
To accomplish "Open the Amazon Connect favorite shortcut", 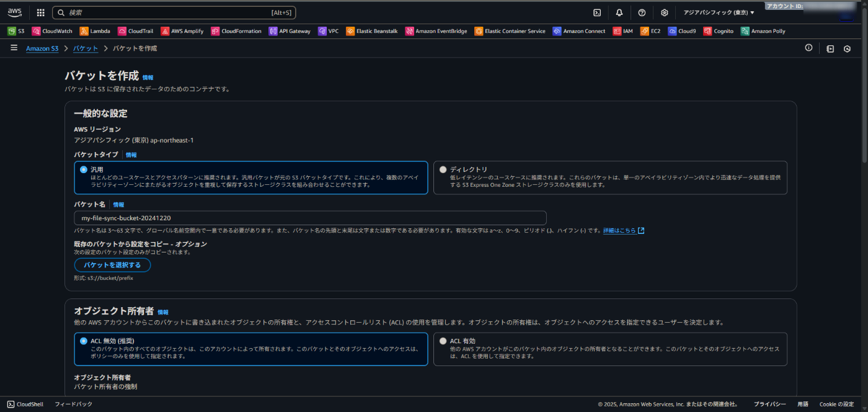I will (579, 31).
